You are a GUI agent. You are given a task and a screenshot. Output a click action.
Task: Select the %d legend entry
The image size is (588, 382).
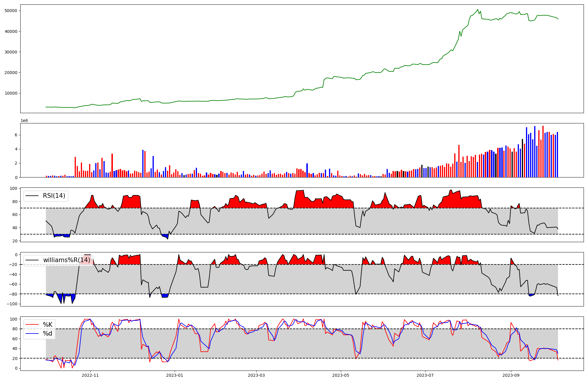[48, 334]
